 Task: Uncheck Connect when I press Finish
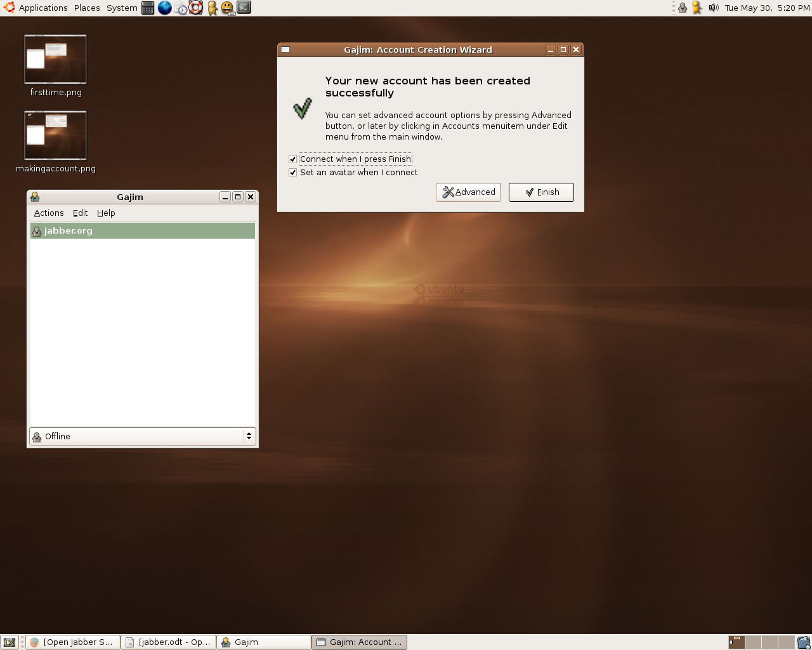point(292,159)
